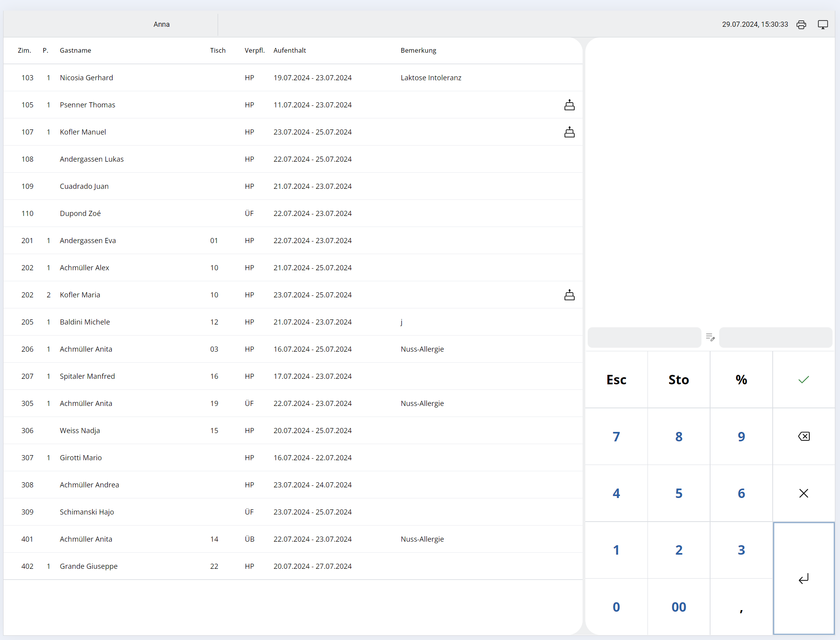Open the Anna user tab
This screenshot has height=640, width=840.
[x=161, y=24]
